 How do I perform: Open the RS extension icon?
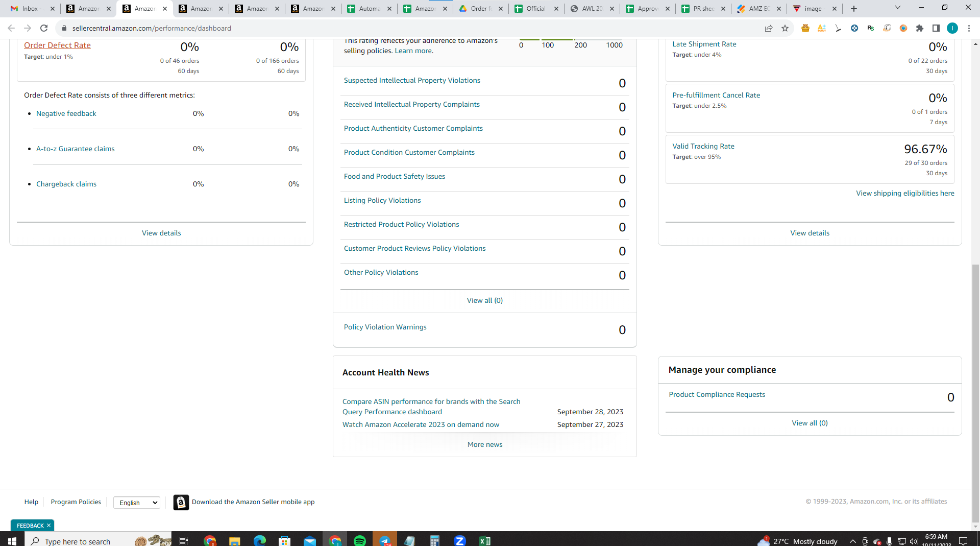[x=871, y=28]
